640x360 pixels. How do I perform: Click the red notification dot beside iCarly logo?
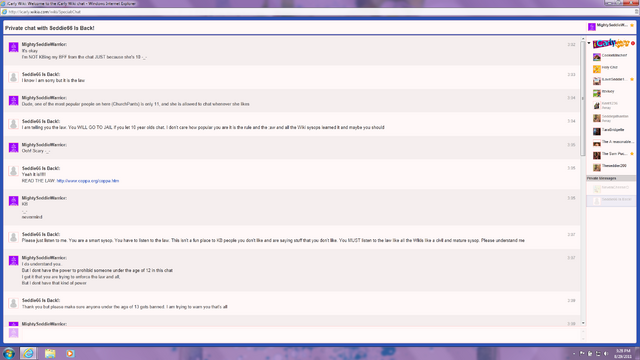click(633, 43)
